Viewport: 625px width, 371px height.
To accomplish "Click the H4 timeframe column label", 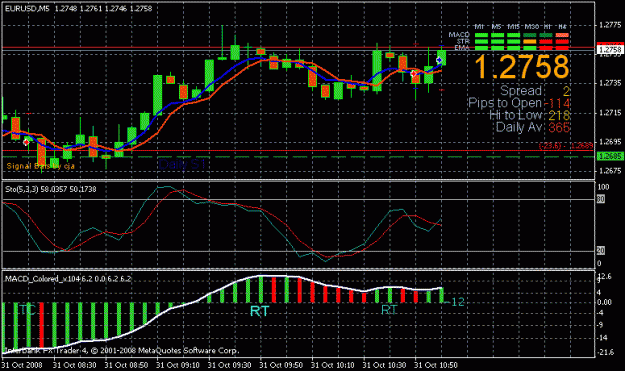I will [x=562, y=27].
